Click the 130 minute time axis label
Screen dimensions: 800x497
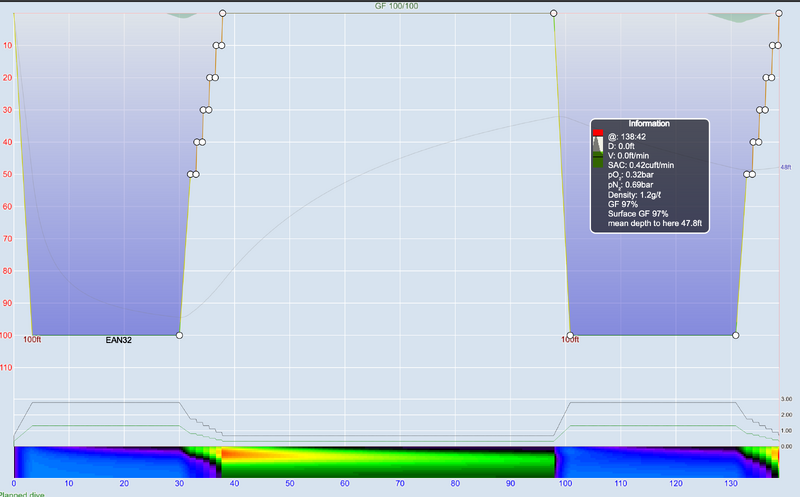731,483
